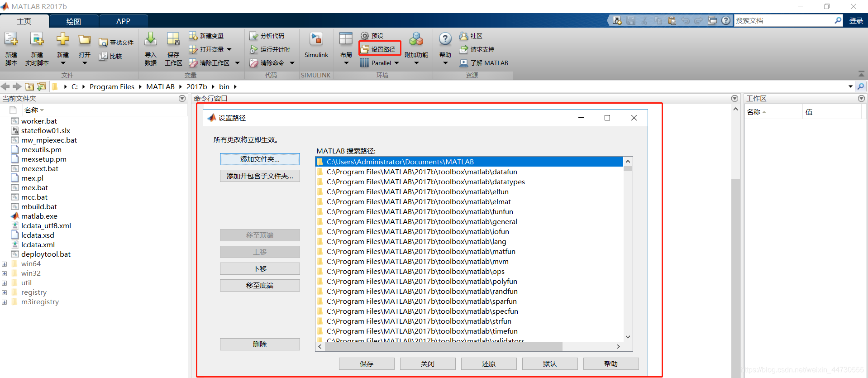Click the 2017b path segment
This screenshot has width=868, height=378.
pyautogui.click(x=196, y=86)
